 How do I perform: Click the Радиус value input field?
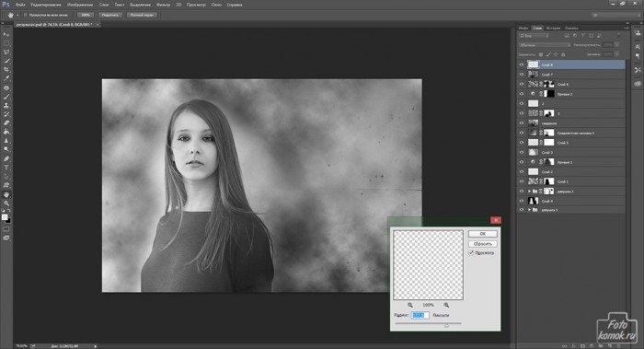[420, 315]
